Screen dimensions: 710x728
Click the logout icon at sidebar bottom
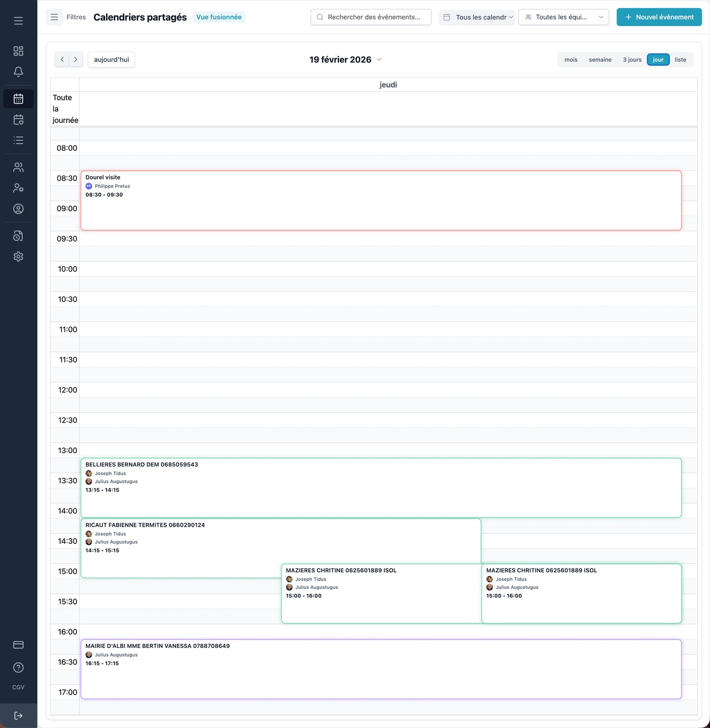[18, 716]
